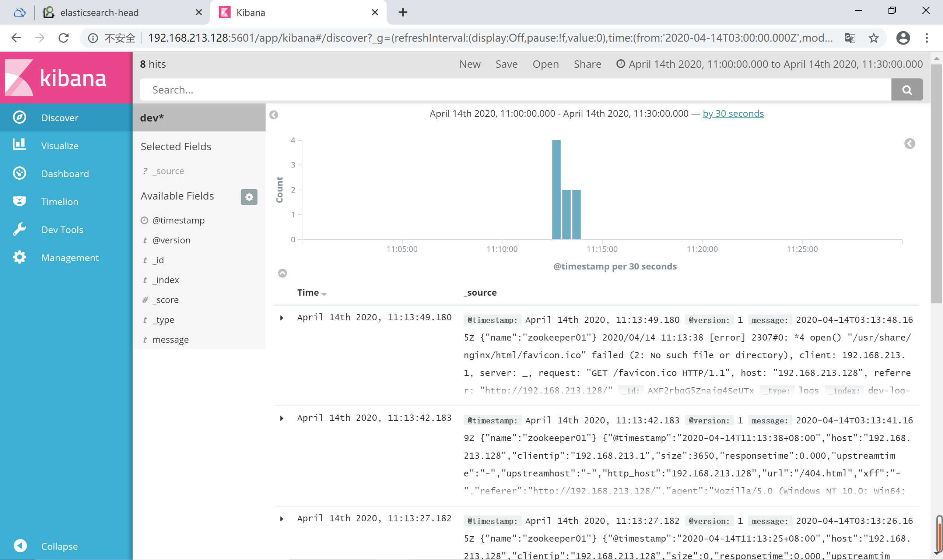Open Discover from the sidebar

coord(66,118)
